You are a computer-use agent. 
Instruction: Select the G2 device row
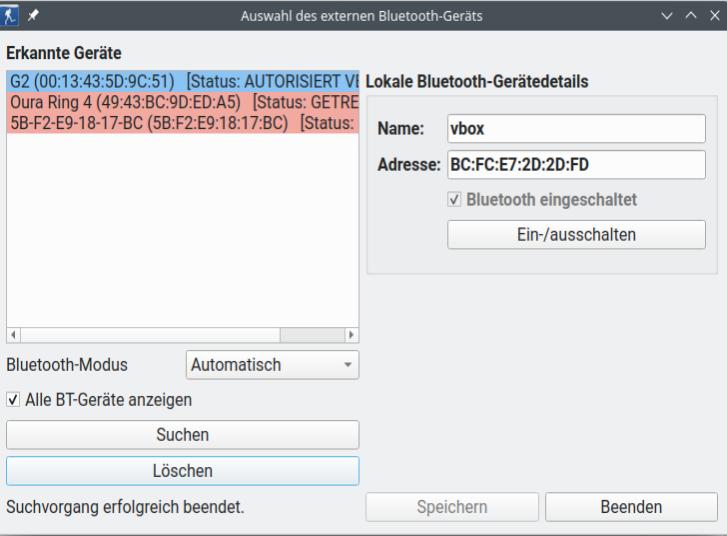click(183, 81)
